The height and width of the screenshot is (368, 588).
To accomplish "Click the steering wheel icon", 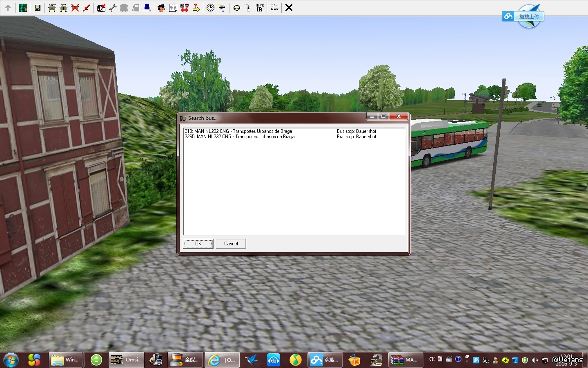I will [237, 8].
